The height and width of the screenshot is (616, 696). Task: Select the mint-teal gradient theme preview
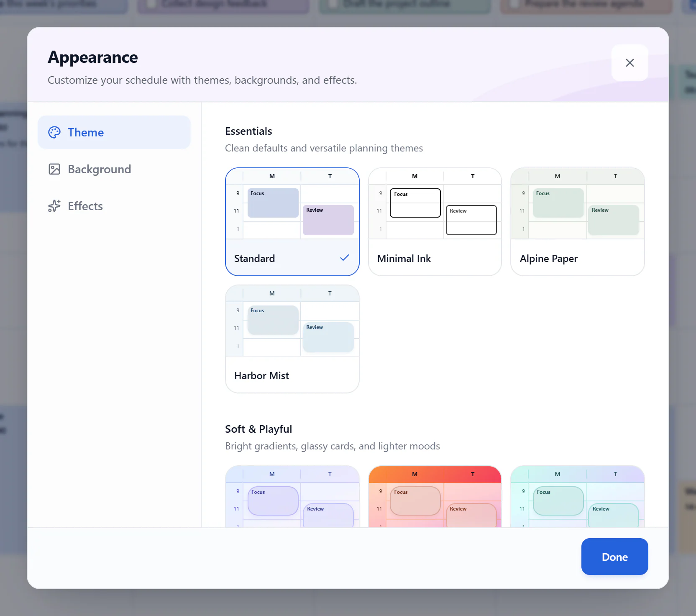(x=578, y=496)
